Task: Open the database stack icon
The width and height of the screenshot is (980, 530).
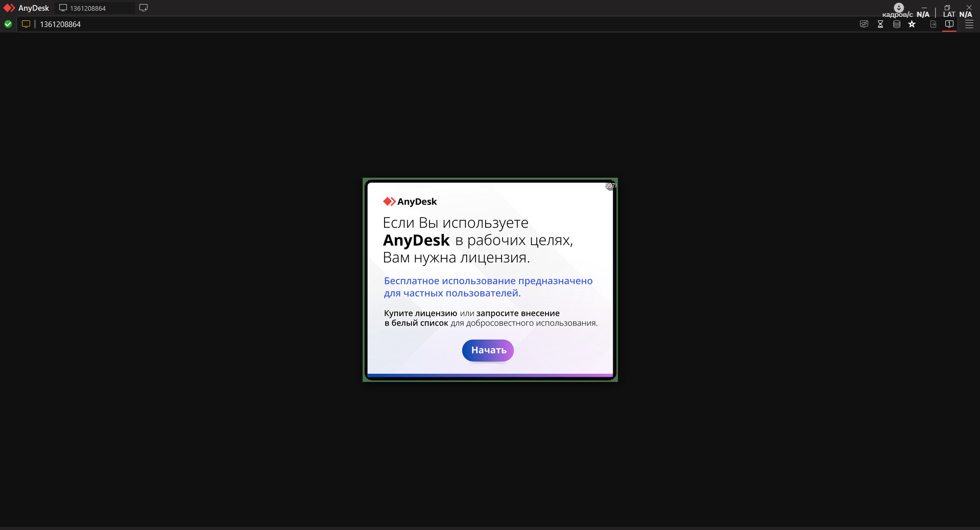Action: pyautogui.click(x=897, y=24)
